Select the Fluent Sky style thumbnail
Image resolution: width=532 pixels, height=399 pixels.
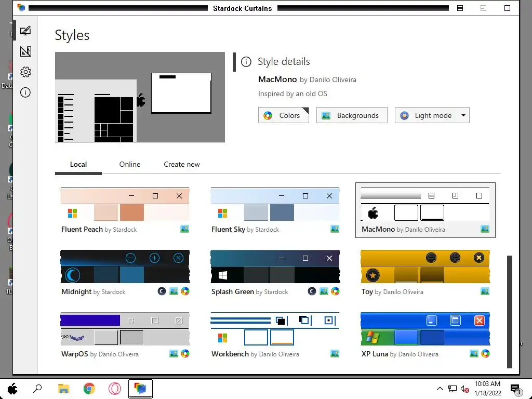[x=275, y=204]
